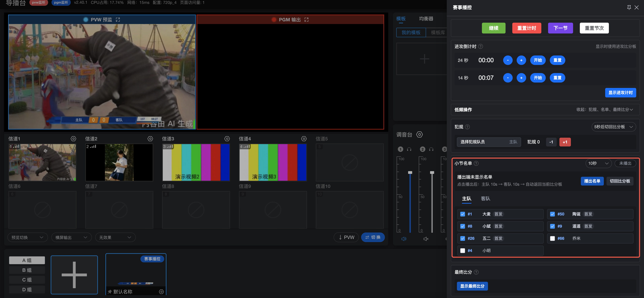Show help for 最终比分
The width and height of the screenshot is (644, 298).
click(x=476, y=272)
